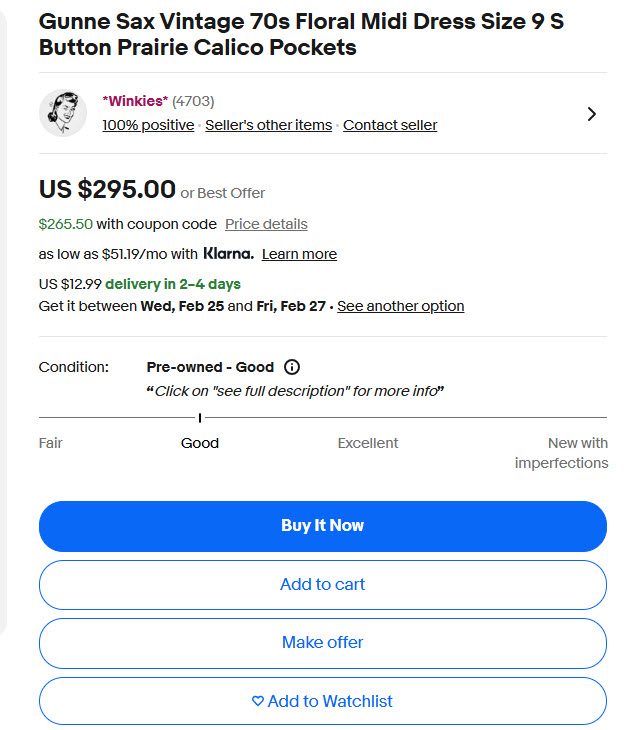Click the Excellent label on the condition scale
This screenshot has height=730, width=630.
[x=368, y=443]
